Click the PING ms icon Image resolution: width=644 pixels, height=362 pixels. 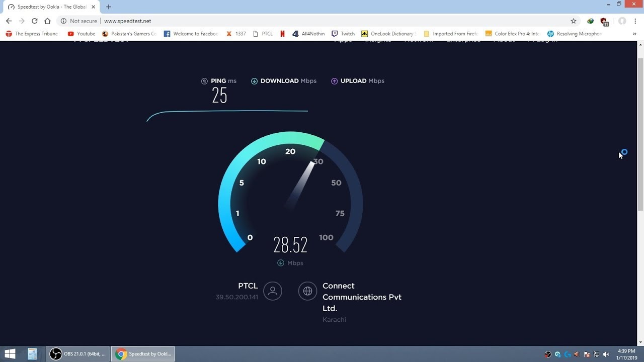pyautogui.click(x=204, y=81)
